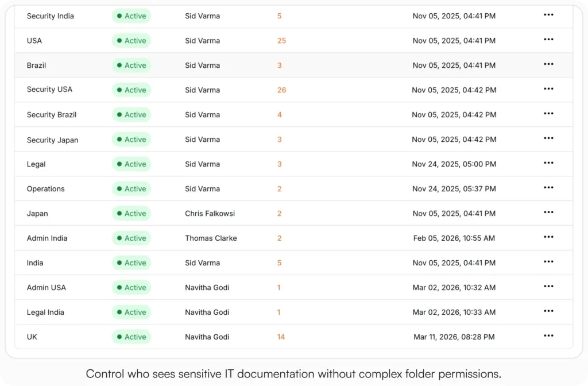Select the Admin India group name

(x=47, y=238)
